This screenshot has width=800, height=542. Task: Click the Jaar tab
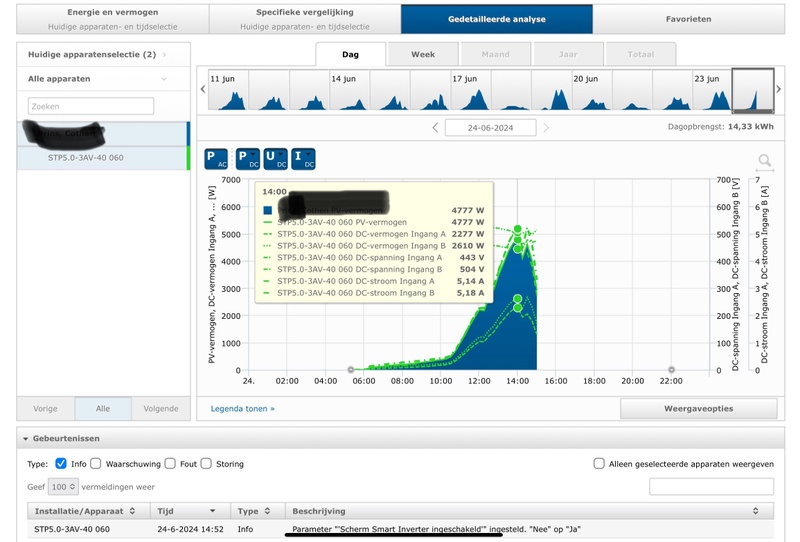568,54
